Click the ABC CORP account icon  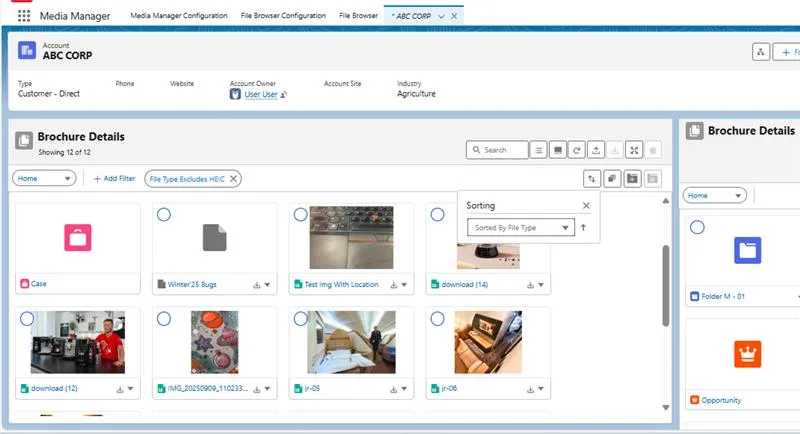point(27,50)
